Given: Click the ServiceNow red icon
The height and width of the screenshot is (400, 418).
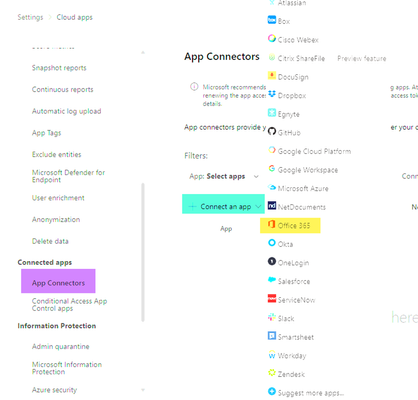Looking at the screenshot, I should [x=272, y=298].
